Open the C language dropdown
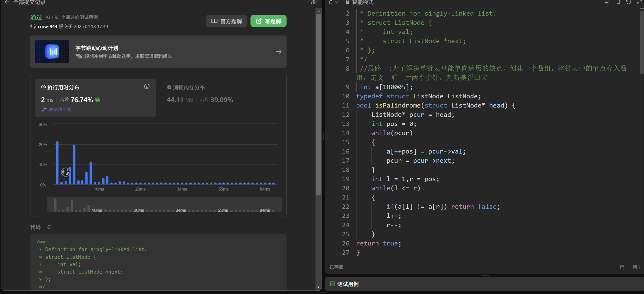The width and height of the screenshot is (644, 294). point(333,2)
